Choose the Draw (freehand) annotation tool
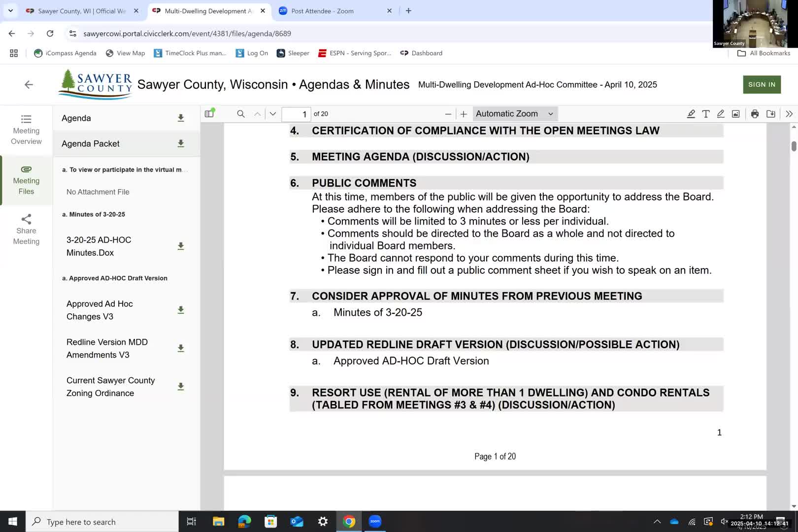This screenshot has width=798, height=532. click(x=720, y=114)
